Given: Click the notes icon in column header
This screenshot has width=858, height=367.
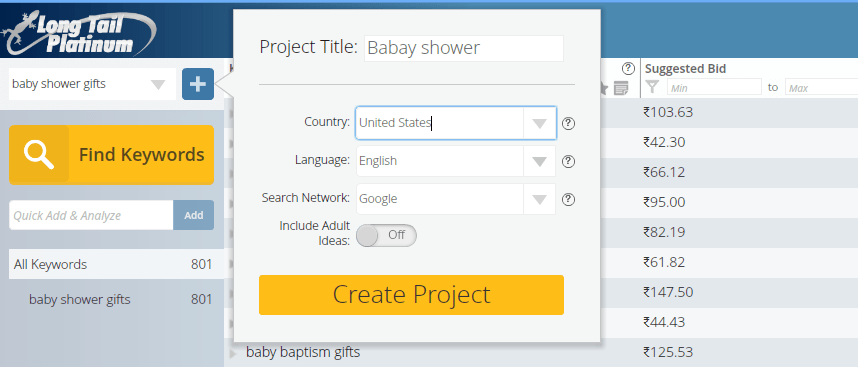Looking at the screenshot, I should pyautogui.click(x=621, y=88).
